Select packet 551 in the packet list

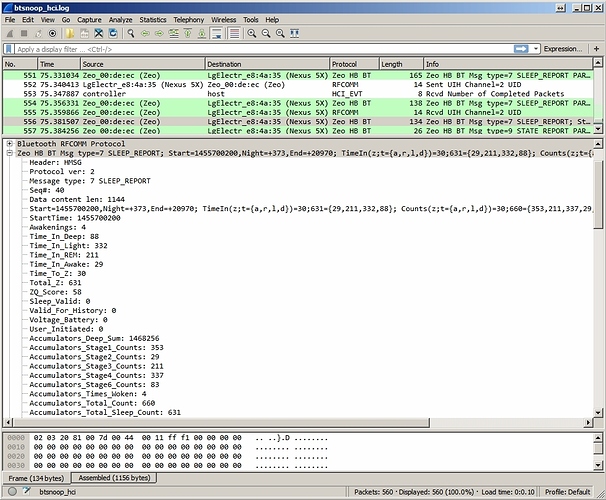pyautogui.click(x=298, y=75)
